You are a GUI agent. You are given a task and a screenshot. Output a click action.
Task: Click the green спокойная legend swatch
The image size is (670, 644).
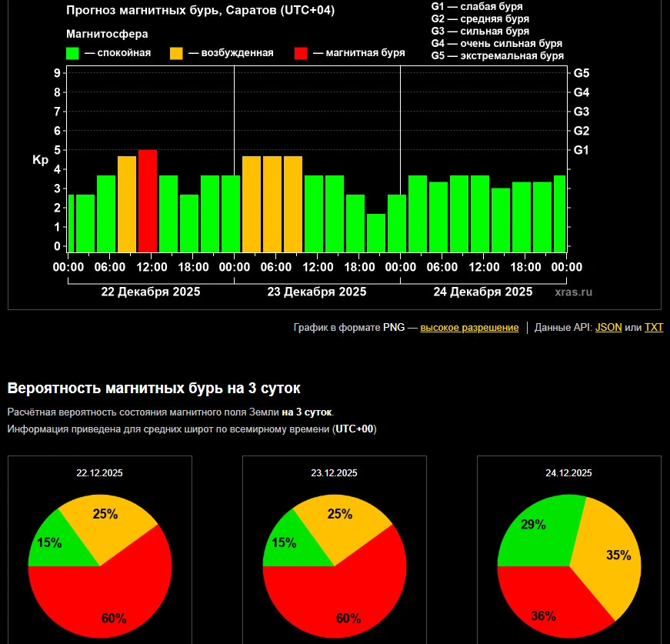(73, 53)
